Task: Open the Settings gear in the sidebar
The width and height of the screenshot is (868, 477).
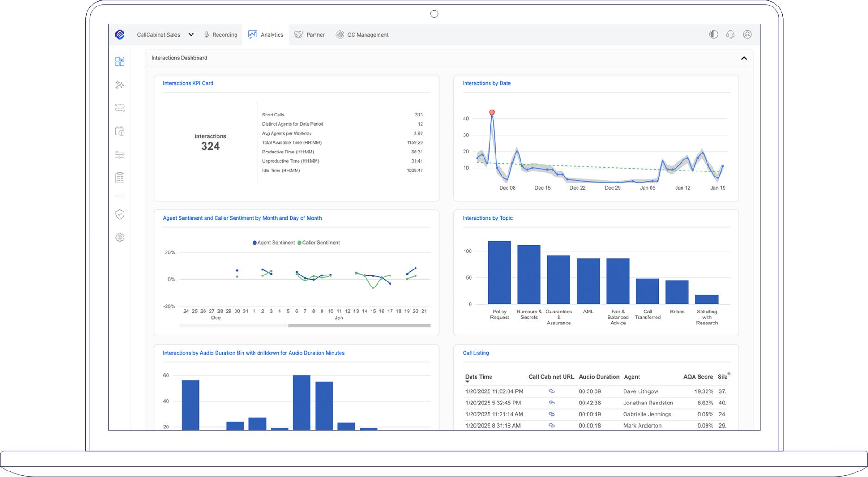Action: [119, 237]
